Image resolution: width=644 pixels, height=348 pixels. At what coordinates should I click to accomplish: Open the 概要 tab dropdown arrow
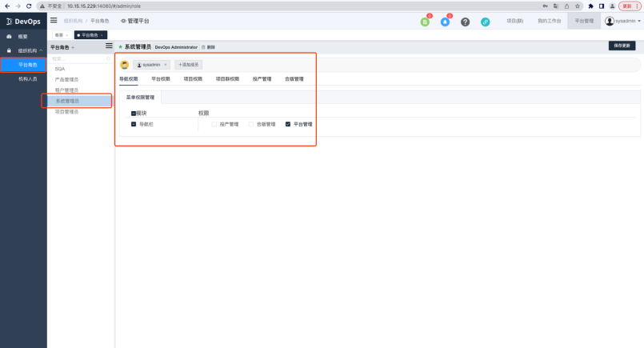pyautogui.click(x=67, y=35)
